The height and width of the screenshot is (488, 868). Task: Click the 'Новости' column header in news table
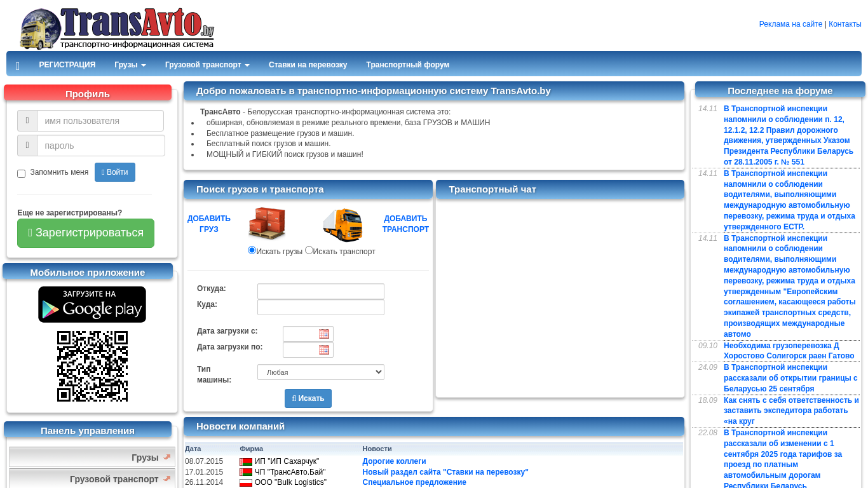pyautogui.click(x=377, y=449)
